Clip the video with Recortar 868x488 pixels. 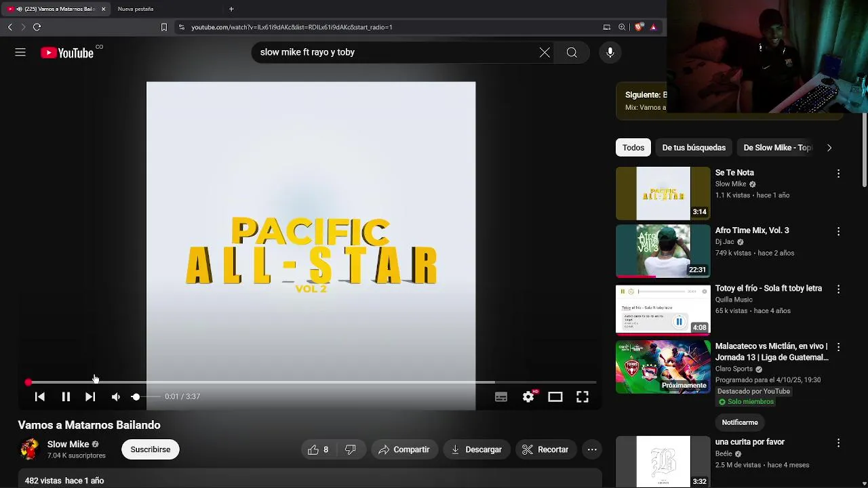(x=546, y=449)
